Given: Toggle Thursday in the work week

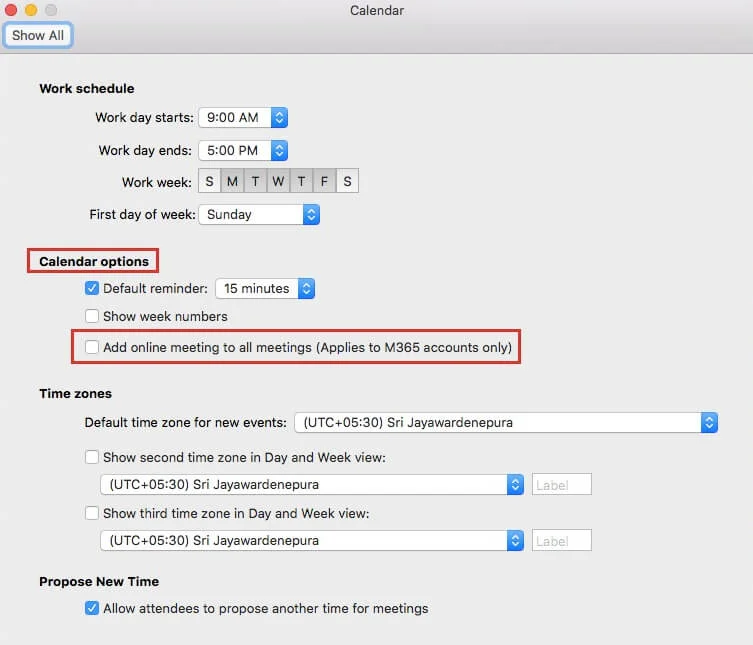Looking at the screenshot, I should point(301,181).
